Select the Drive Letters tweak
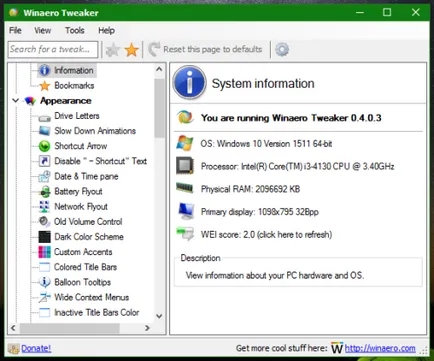The height and width of the screenshot is (361, 434). coord(77,116)
